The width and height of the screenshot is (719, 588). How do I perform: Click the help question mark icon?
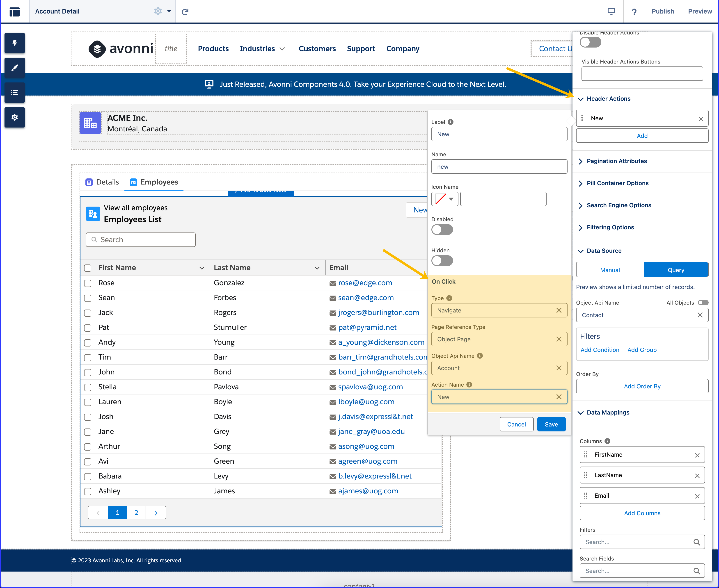coord(634,12)
